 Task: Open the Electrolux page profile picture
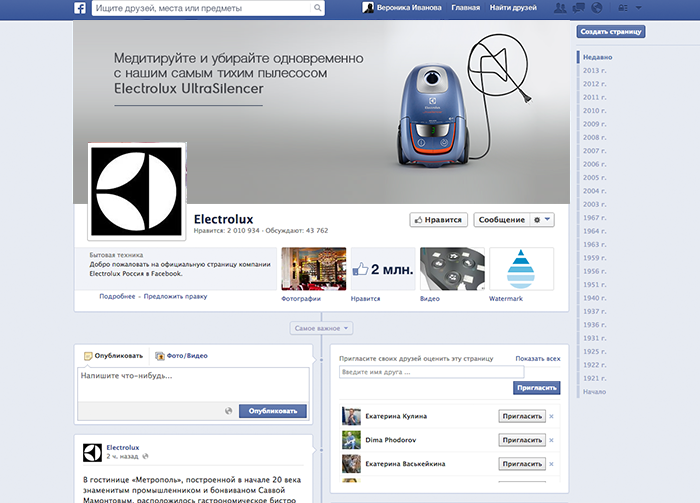click(x=137, y=191)
